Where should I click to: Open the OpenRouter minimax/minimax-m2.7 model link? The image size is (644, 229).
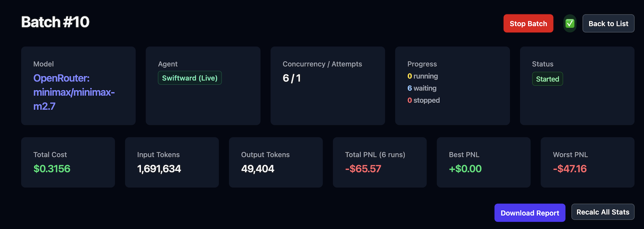74,92
